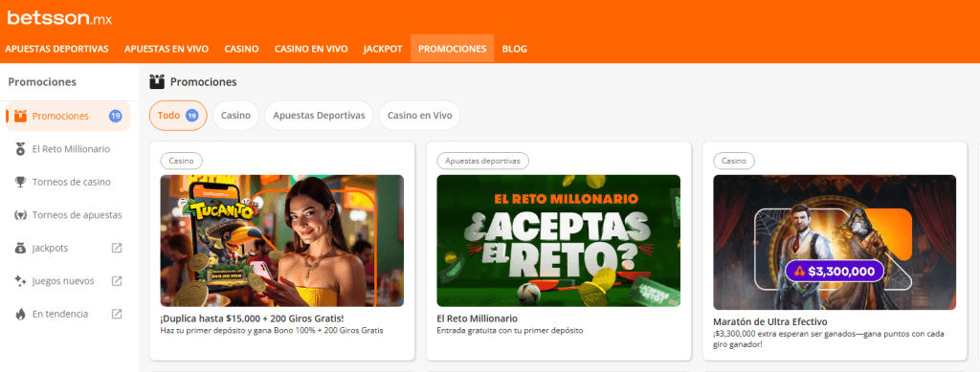980x372 pixels.
Task: Open Blog in top navigation
Action: tap(514, 49)
